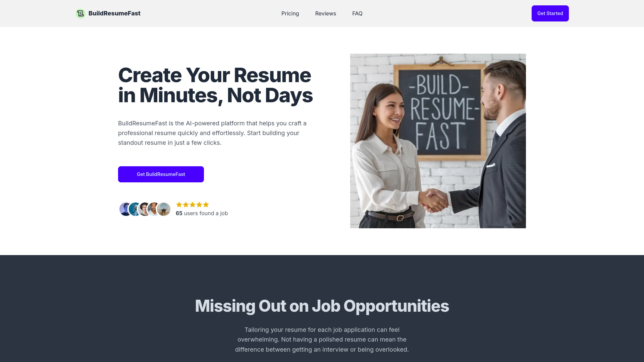The image size is (644, 362).
Task: Scroll down to Missing Out section
Action: 322,305
